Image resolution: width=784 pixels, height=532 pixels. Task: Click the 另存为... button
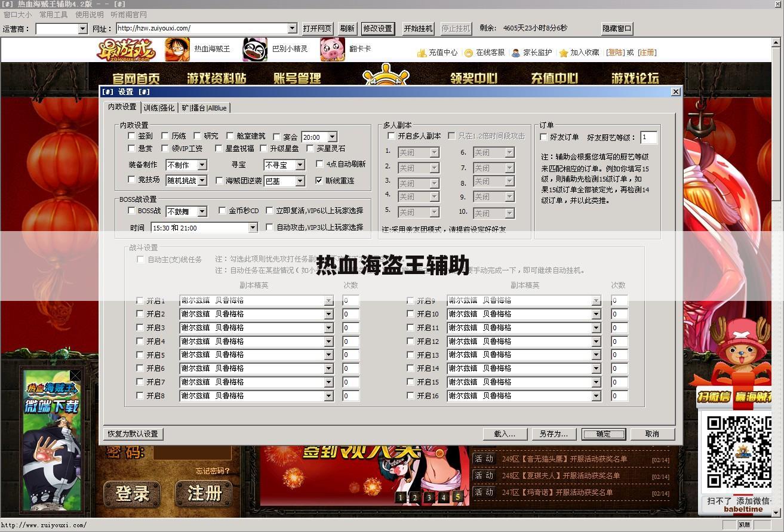(554, 434)
